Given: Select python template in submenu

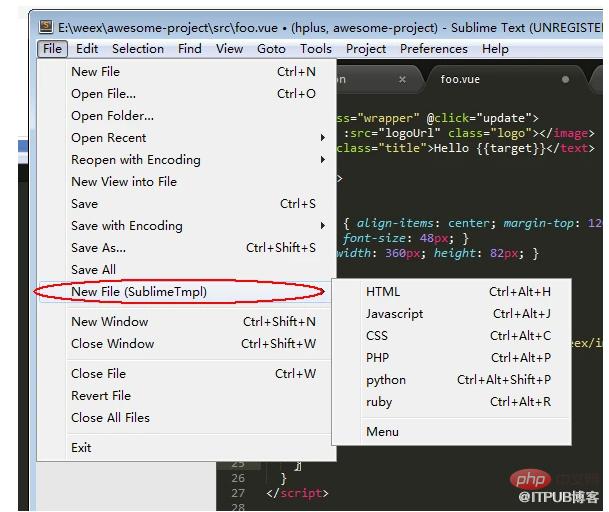Looking at the screenshot, I should click(x=452, y=380).
